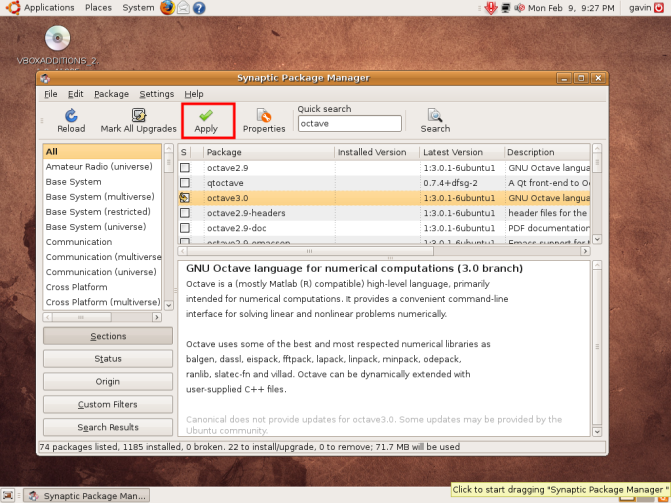671x503 pixels.
Task: Click the network status tray icon
Action: tap(506, 8)
